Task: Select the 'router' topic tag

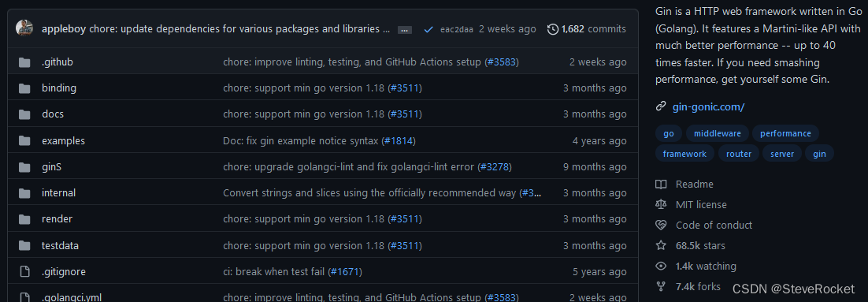Action: pyautogui.click(x=739, y=154)
